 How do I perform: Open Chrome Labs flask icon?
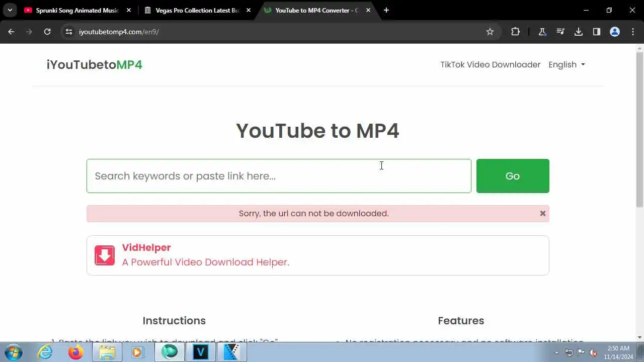542,32
